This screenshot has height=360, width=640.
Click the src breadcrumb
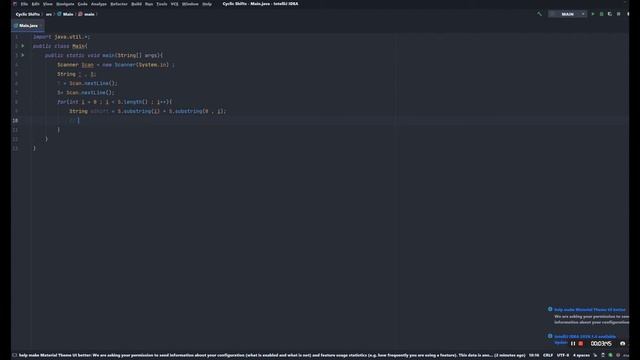[49, 14]
